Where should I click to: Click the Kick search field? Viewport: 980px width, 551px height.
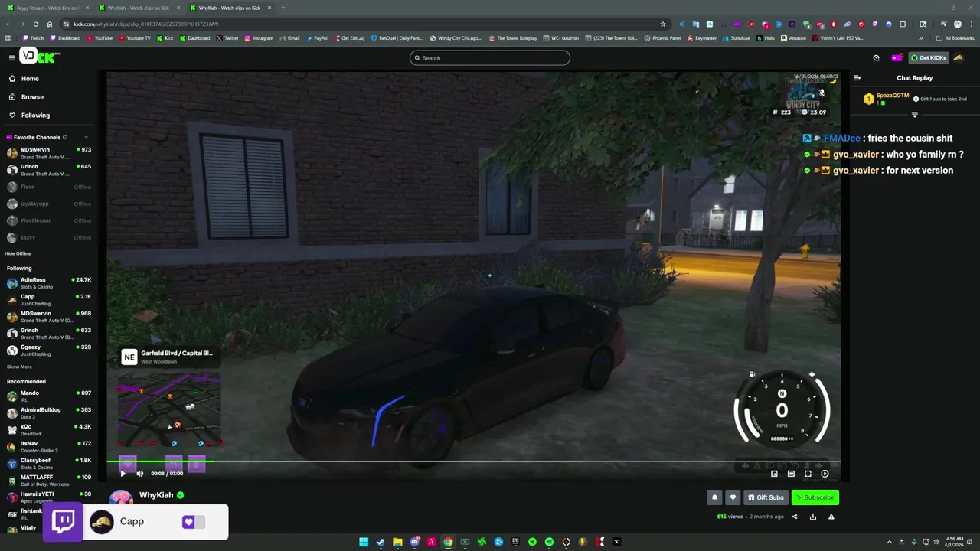(x=490, y=57)
